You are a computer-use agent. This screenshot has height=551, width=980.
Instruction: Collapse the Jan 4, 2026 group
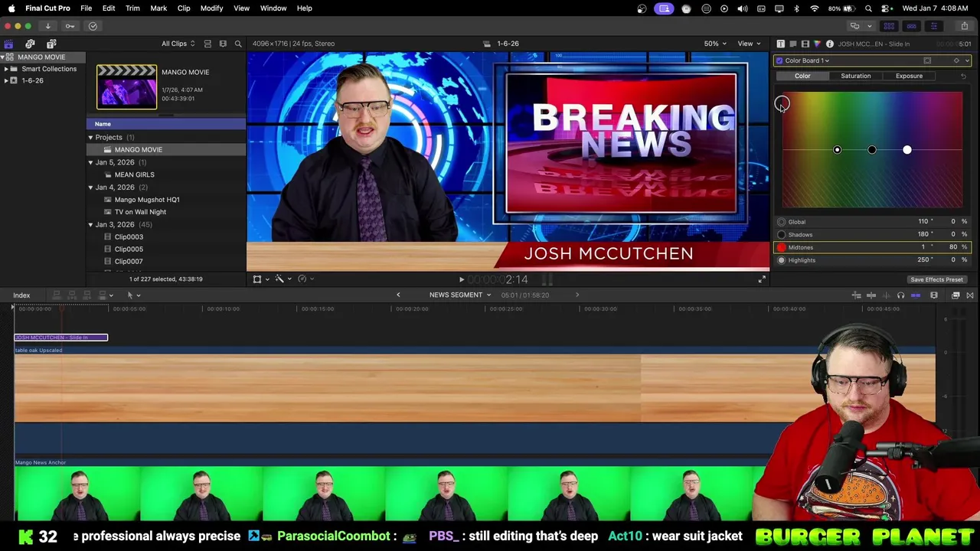(90, 187)
